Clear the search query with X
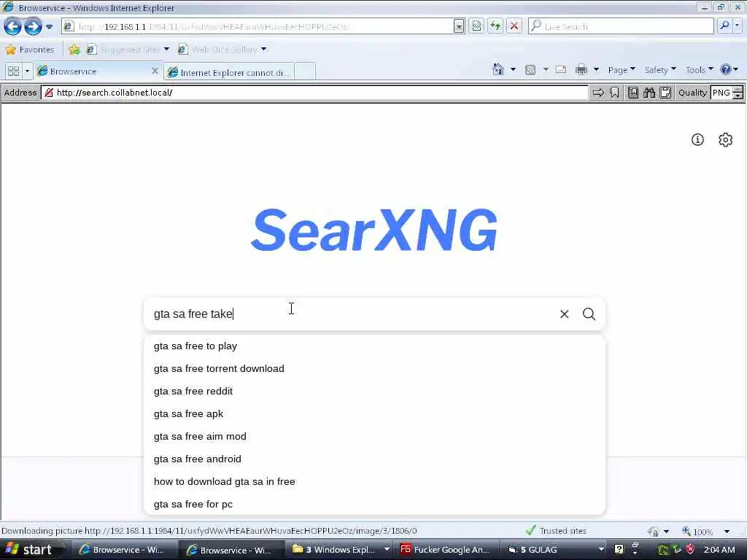747x560 pixels. (564, 314)
